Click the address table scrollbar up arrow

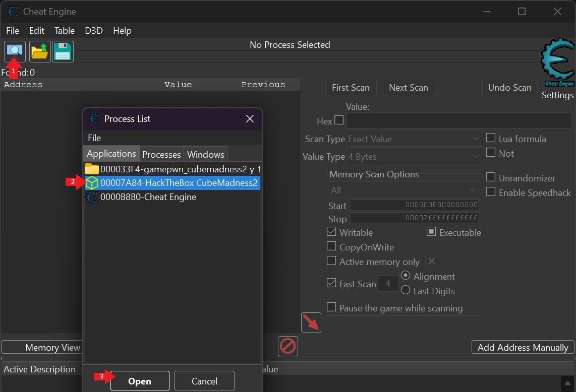click(567, 383)
